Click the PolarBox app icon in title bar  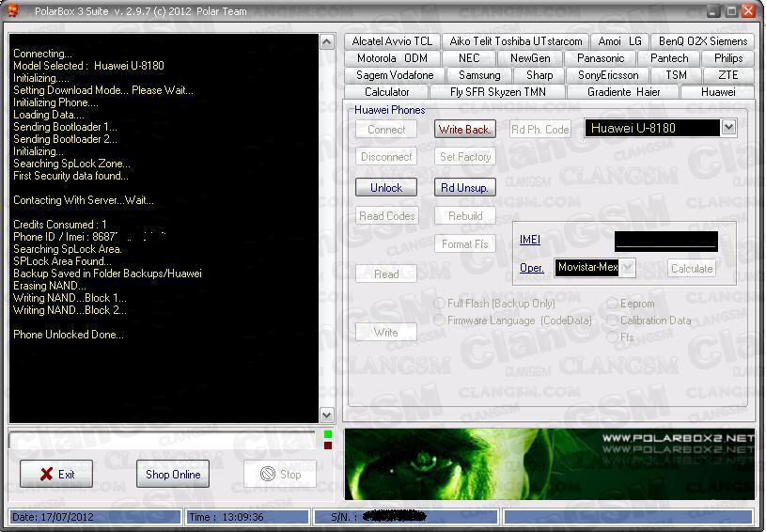point(13,10)
